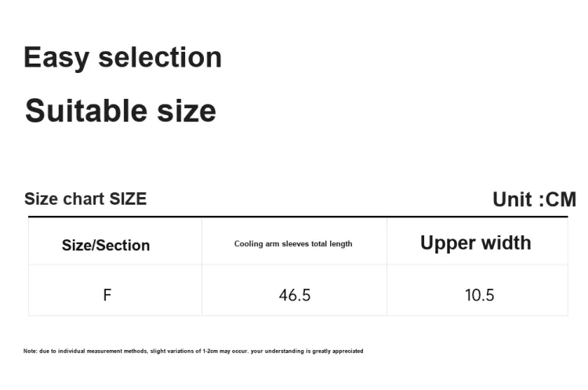The width and height of the screenshot is (588, 390).
Task: Select the 'Size chart SIZE' label
Action: tap(85, 199)
